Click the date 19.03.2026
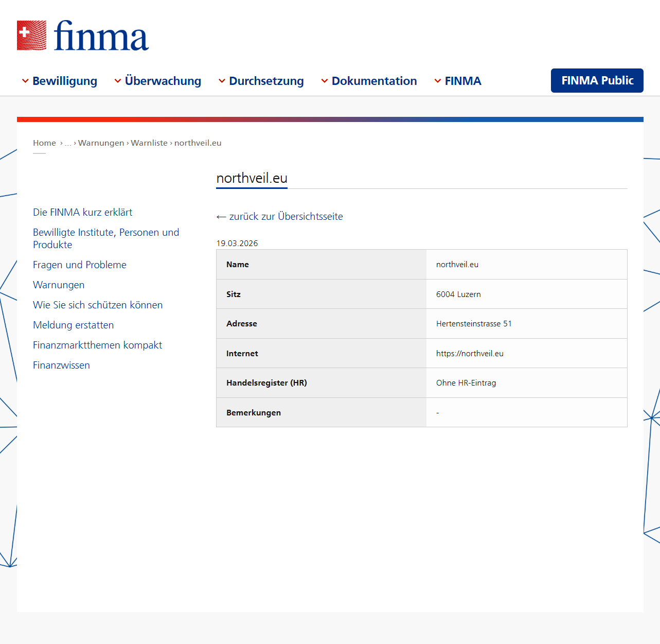Viewport: 660px width, 644px height. click(237, 243)
